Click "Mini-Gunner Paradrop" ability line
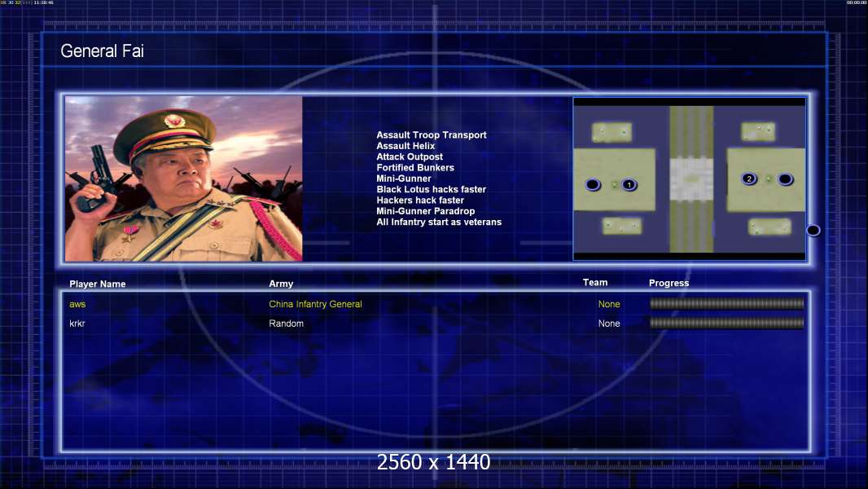The height and width of the screenshot is (489, 868). (x=425, y=211)
